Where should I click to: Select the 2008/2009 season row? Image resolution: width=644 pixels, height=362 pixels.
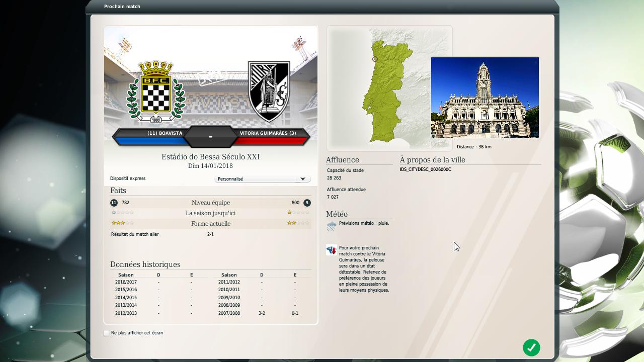tap(262, 305)
